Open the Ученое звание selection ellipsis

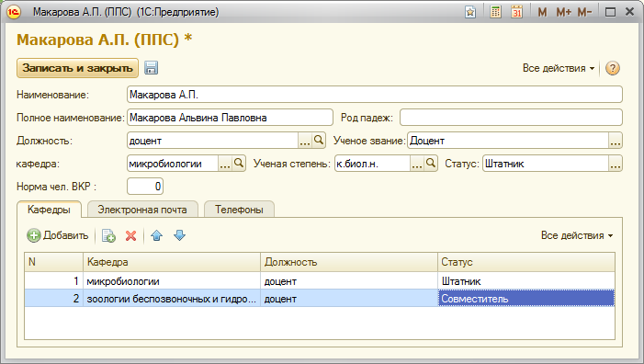point(615,141)
